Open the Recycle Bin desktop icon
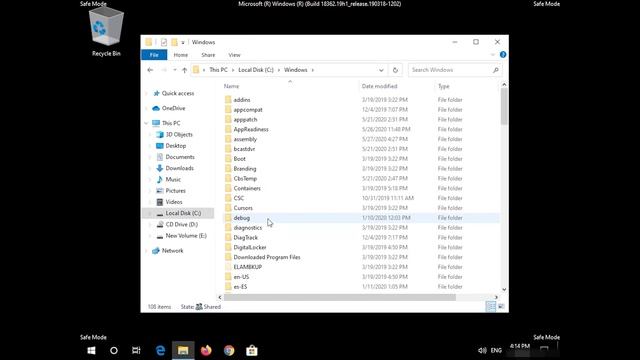The height and width of the screenshot is (360, 640). click(106, 32)
